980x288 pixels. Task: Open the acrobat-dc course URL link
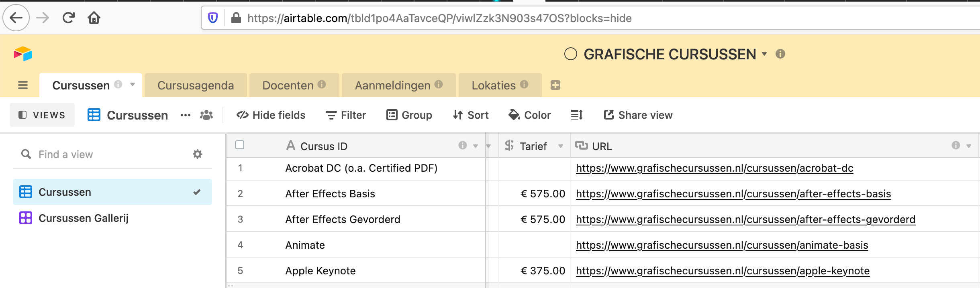pyautogui.click(x=715, y=168)
